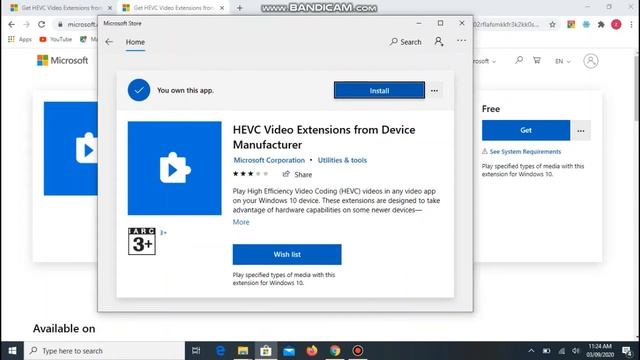This screenshot has width=640, height=360.
Task: Open the Microsoft logo on the webpage
Action: click(x=62, y=60)
